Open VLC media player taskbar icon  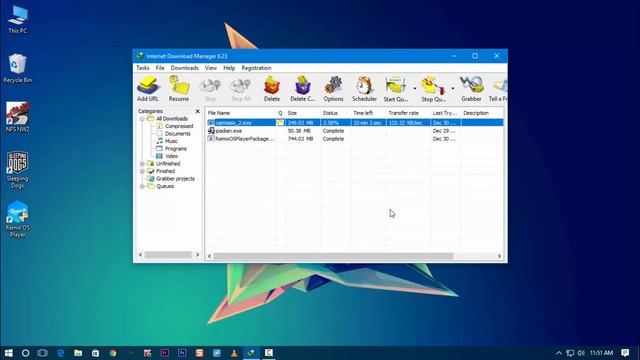coord(234,353)
